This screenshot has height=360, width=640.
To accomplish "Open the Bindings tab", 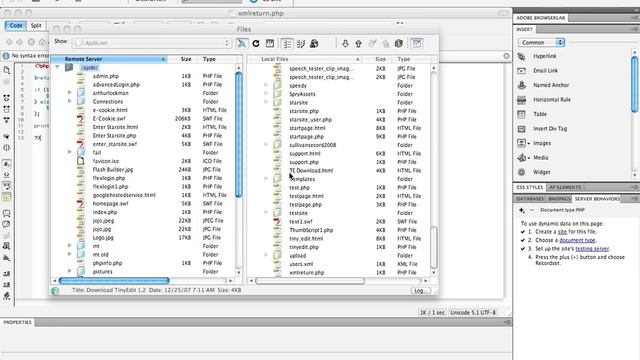I will 559,199.
